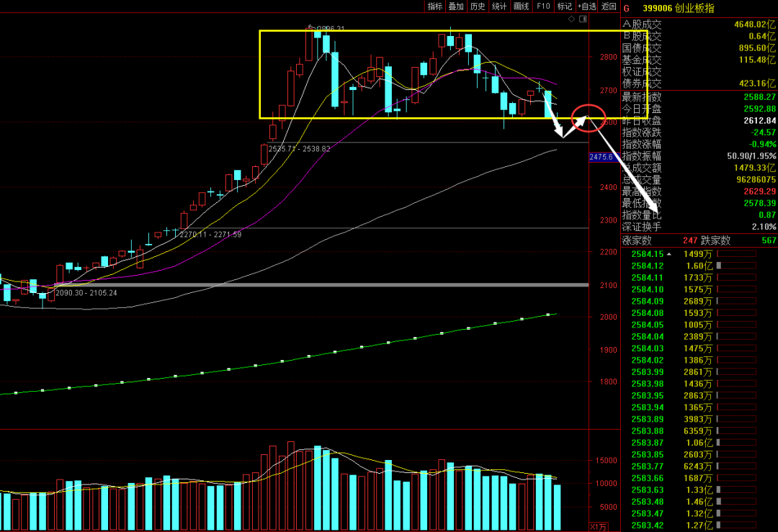Click the X1万 volume unit box
This screenshot has height=532, width=778.
point(599,526)
